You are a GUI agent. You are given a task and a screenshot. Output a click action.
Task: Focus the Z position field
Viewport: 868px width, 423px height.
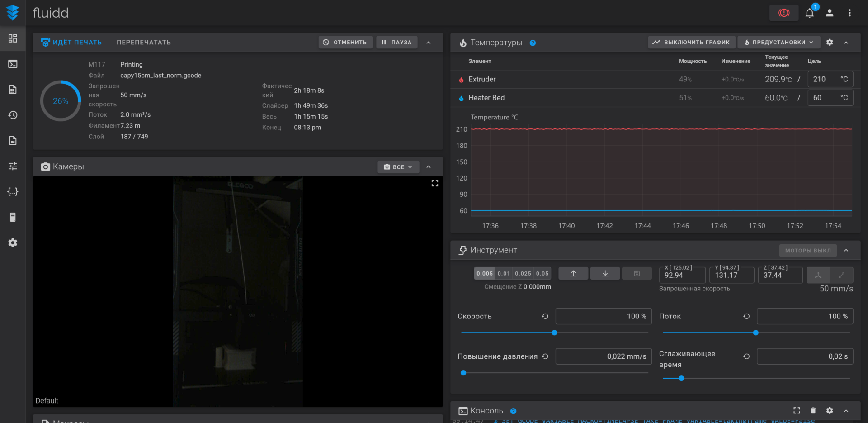[x=780, y=275]
